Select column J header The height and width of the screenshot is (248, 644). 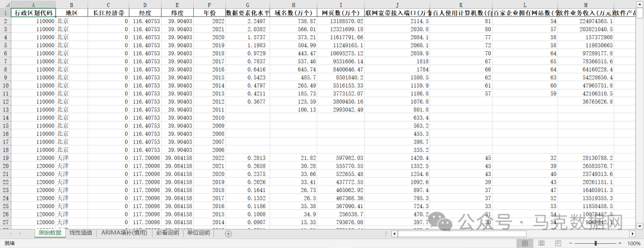pyautogui.click(x=397, y=5)
